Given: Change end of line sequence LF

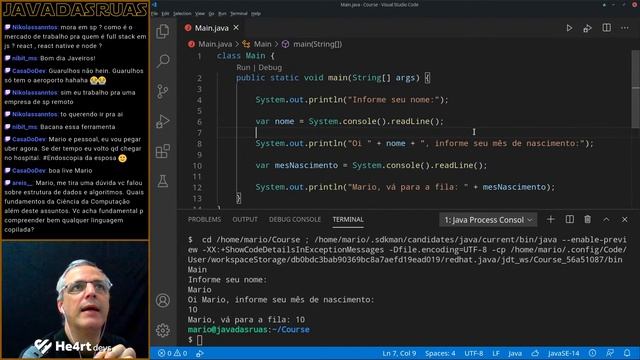Looking at the screenshot, I should point(496,353).
